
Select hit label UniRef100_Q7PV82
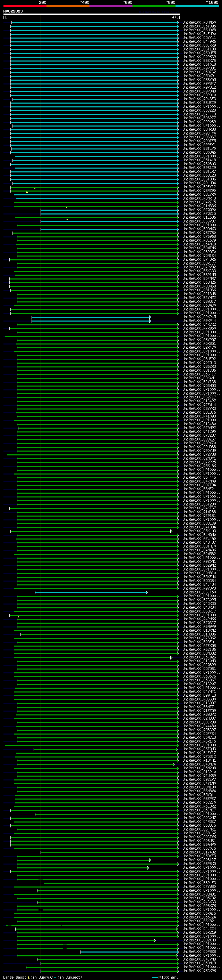[199, 267]
